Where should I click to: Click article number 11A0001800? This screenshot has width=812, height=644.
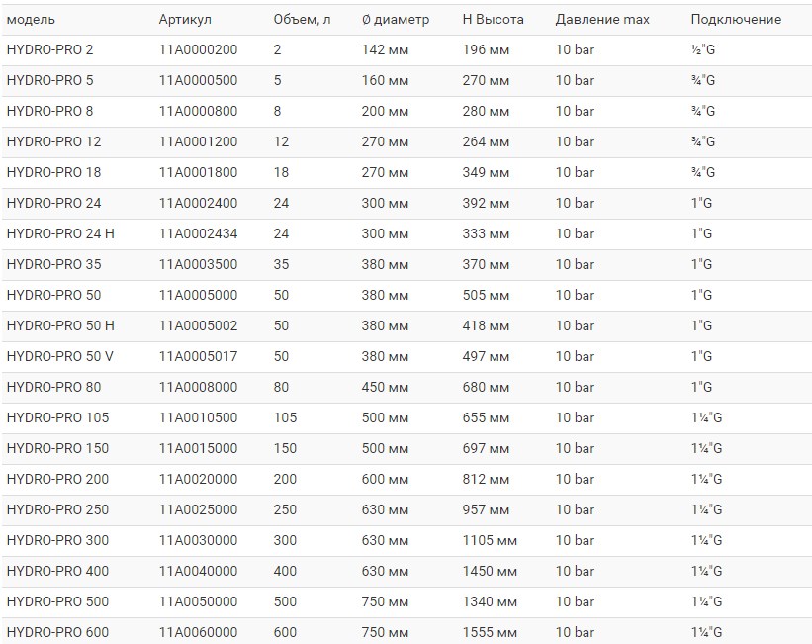(x=199, y=172)
